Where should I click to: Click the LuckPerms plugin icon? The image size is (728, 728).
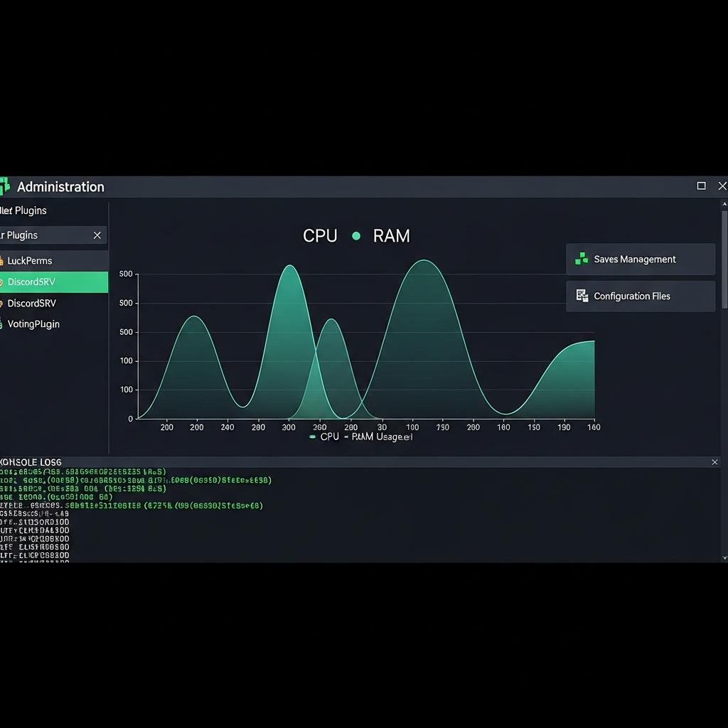click(x=2, y=261)
